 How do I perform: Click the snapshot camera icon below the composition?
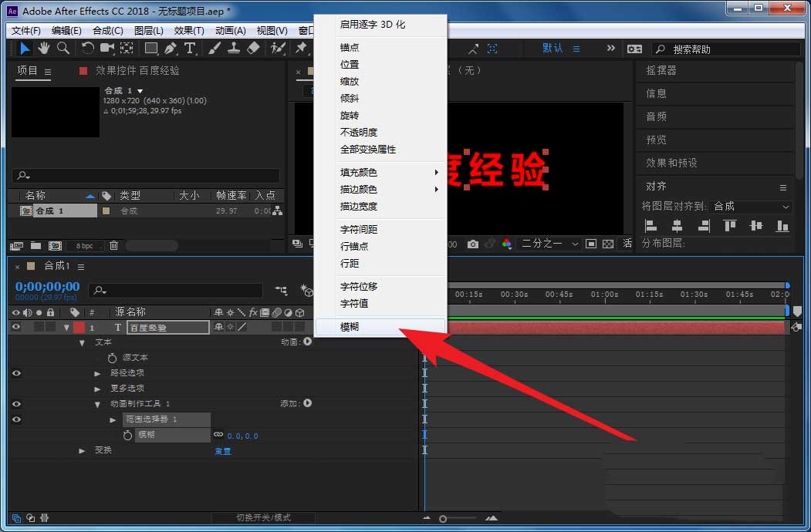pos(473,243)
